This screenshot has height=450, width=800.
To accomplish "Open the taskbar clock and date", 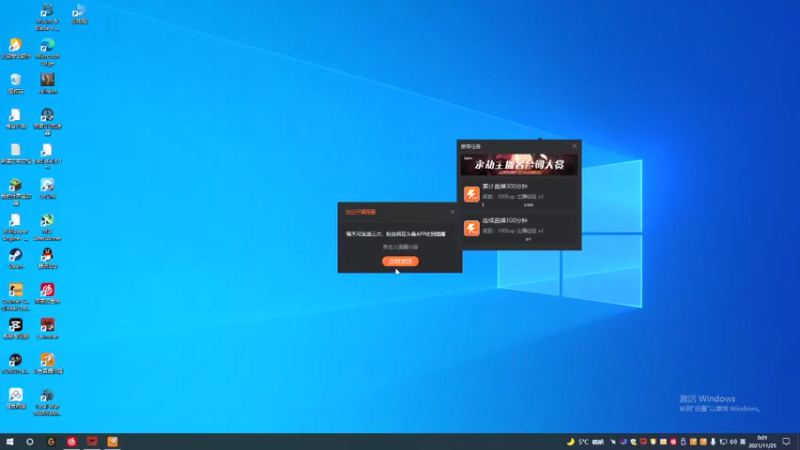I will [762, 441].
